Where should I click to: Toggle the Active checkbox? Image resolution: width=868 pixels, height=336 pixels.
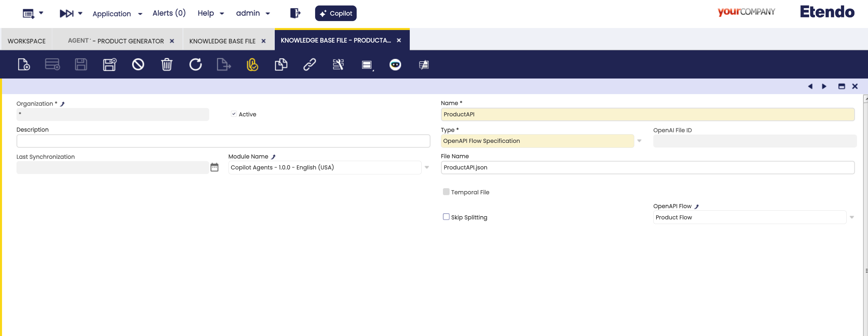[x=234, y=114]
